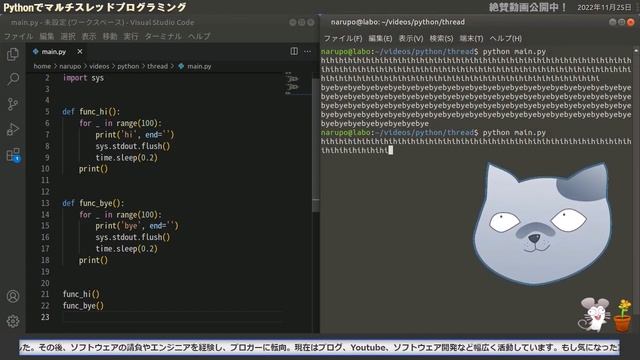Open the Extensions view
This screenshot has height=360, width=640.
(13, 155)
